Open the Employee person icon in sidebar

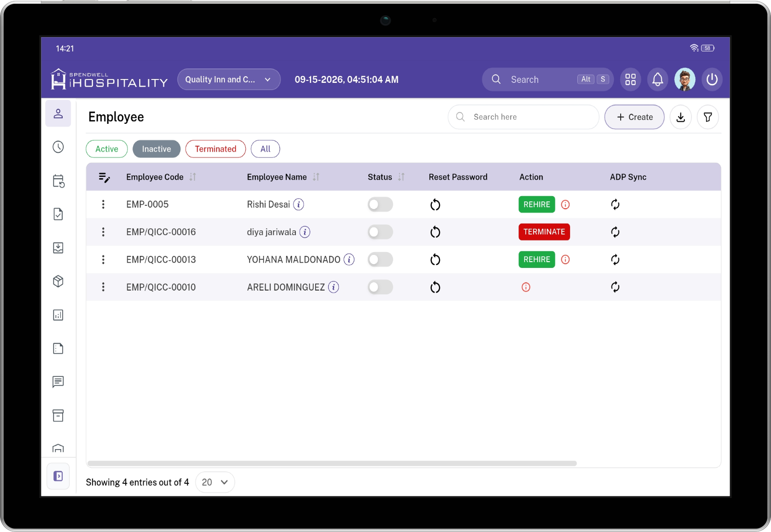pos(58,114)
